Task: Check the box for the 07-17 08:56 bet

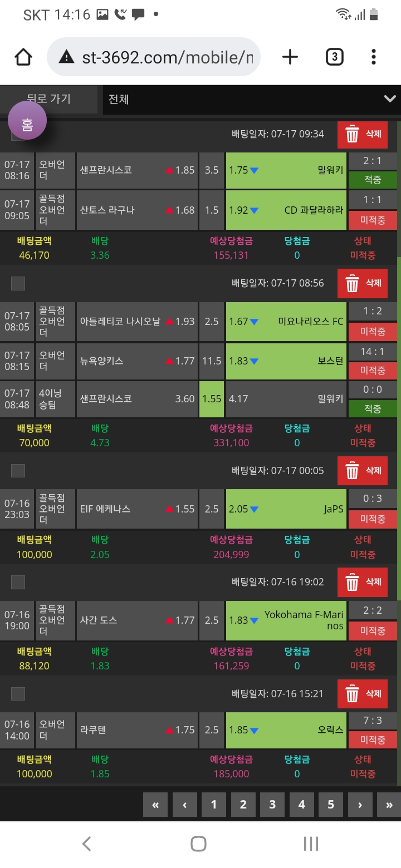Action: point(18,283)
